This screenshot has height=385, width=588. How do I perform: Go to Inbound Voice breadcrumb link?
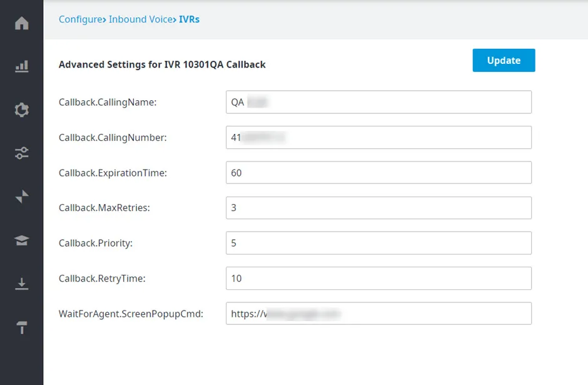tap(141, 19)
